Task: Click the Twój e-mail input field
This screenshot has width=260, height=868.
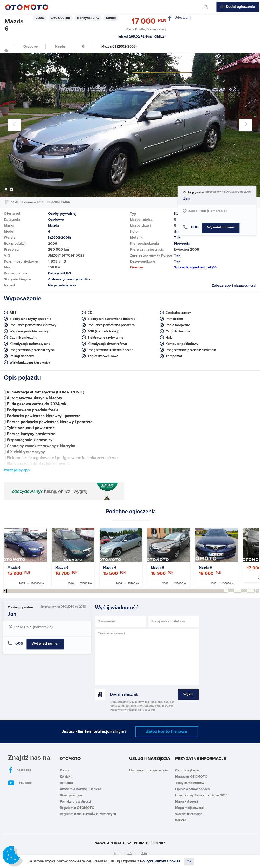Action: coord(120,621)
